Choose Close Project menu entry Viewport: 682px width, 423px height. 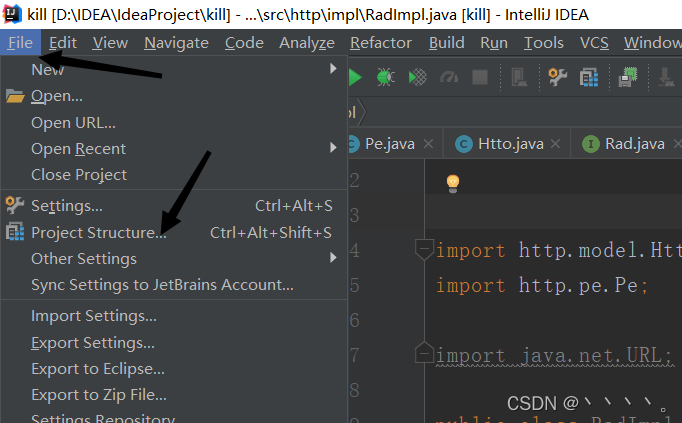point(174,175)
